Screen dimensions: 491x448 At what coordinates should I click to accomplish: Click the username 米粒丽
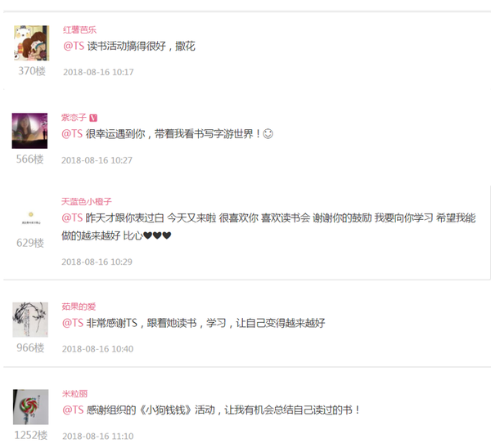pyautogui.click(x=74, y=393)
